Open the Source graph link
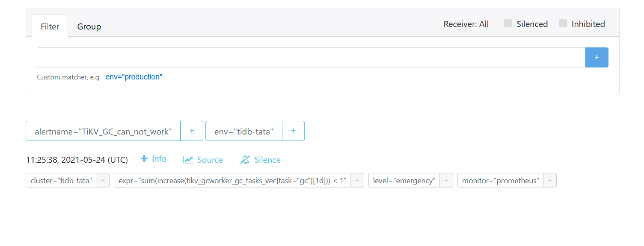The width and height of the screenshot is (644, 246). 203,160
